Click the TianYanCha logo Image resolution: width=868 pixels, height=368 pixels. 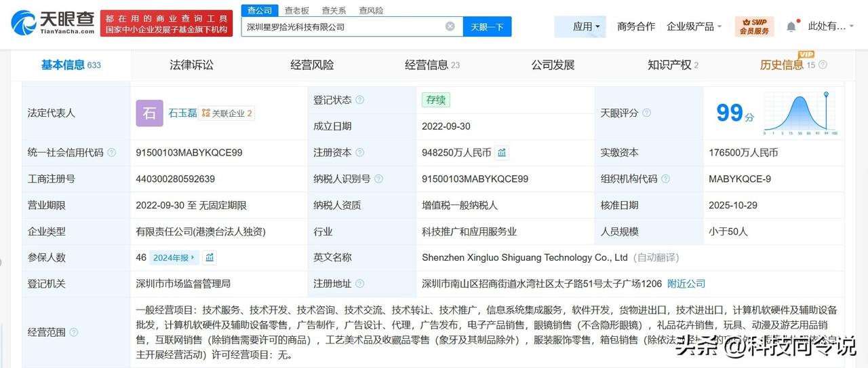[x=53, y=22]
